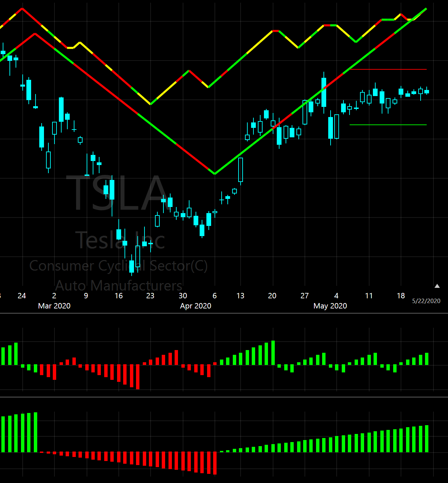
Task: Select the date tick 24 on the axis
Action: tap(22, 296)
